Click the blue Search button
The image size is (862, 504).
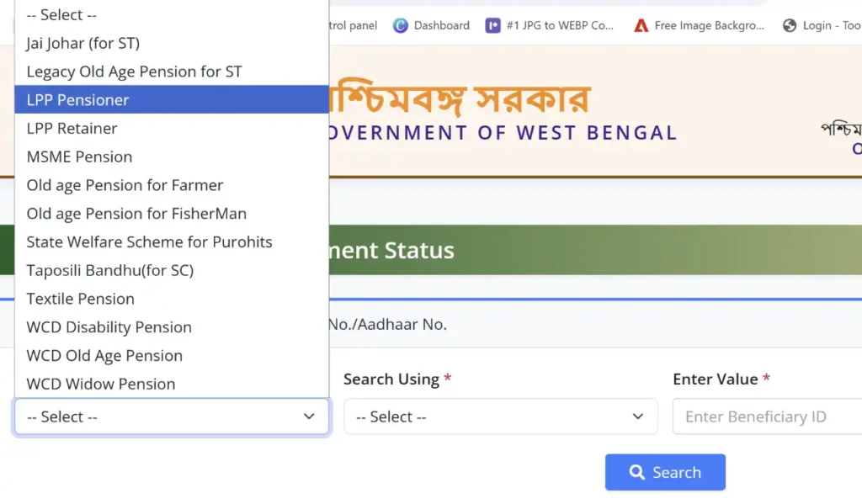[x=665, y=472]
